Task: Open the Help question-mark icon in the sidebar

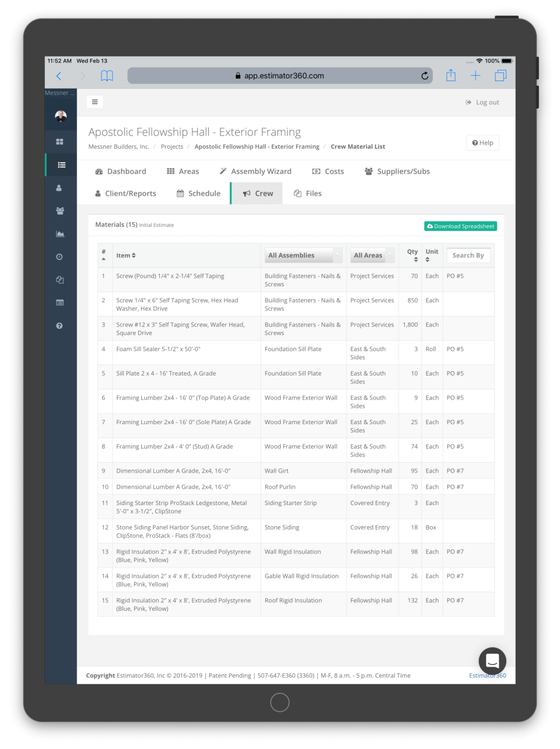Action: (60, 325)
